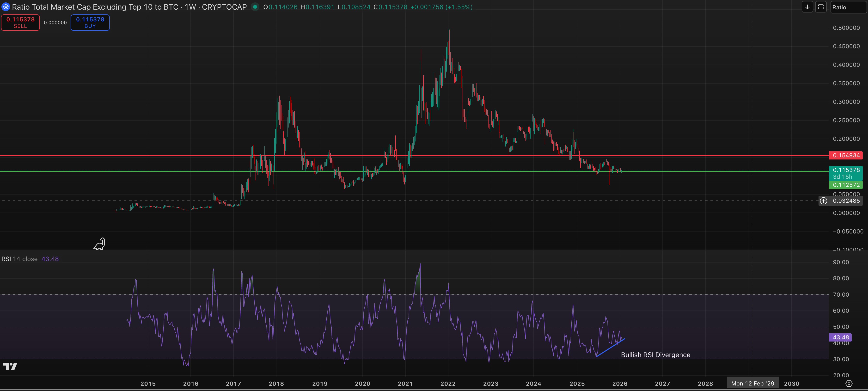868x391 pixels.
Task: Click the 0.000000 spread value
Action: click(55, 23)
